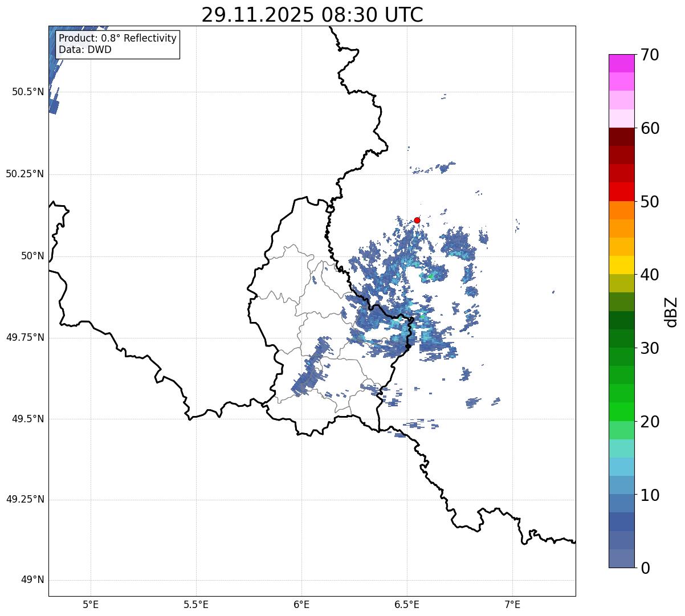Click the yellow colorbar segment at 40 dBZ

[621, 265]
